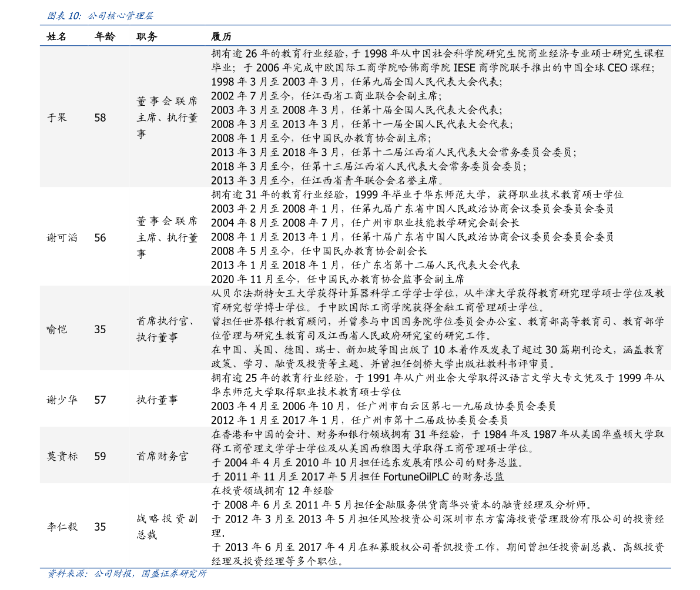The height and width of the screenshot is (590, 700).
Task: Click the position '首席执行官、执行董事'
Action: click(x=166, y=329)
